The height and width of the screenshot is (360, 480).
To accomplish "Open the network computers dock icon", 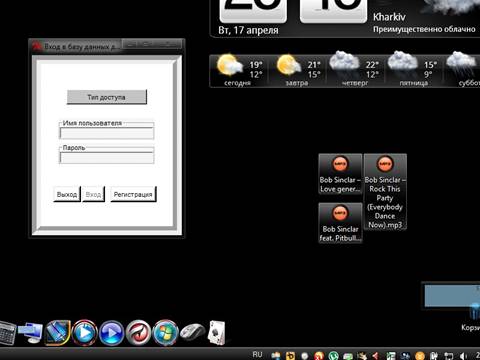I will [x=31, y=333].
